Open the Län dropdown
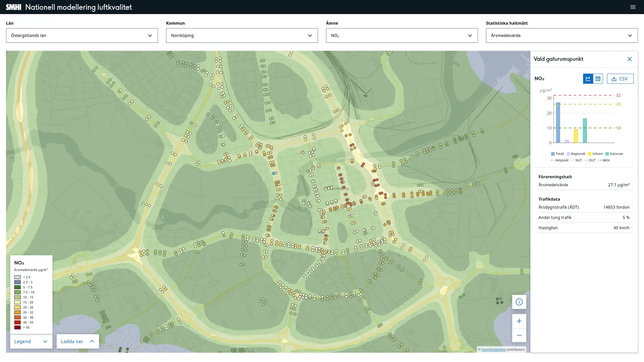Viewport: 644px width, 362px height. click(82, 36)
